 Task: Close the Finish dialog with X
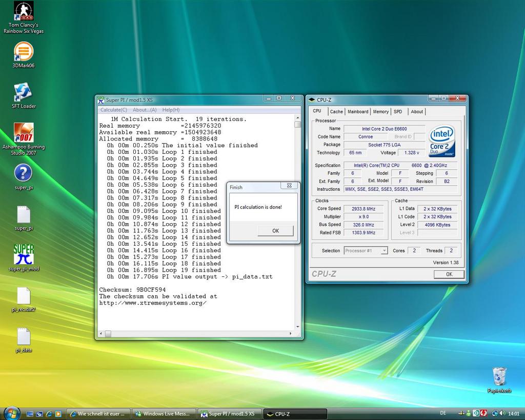click(289, 186)
